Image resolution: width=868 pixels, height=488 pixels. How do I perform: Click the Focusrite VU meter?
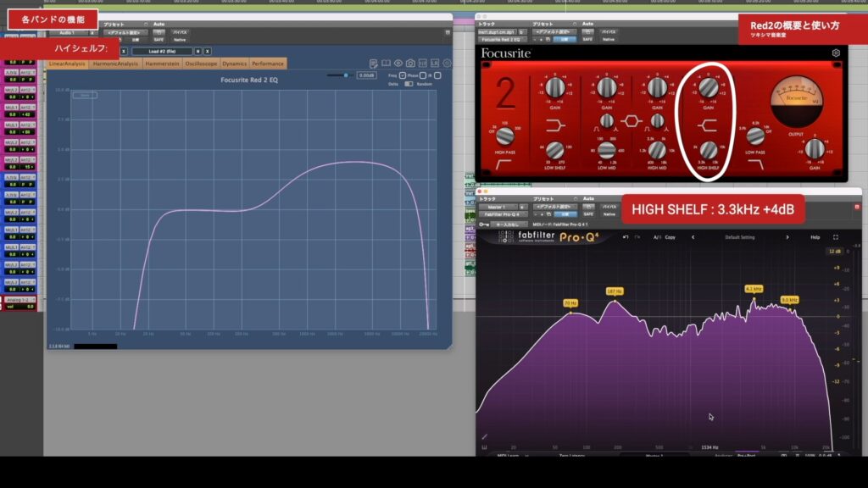point(796,102)
